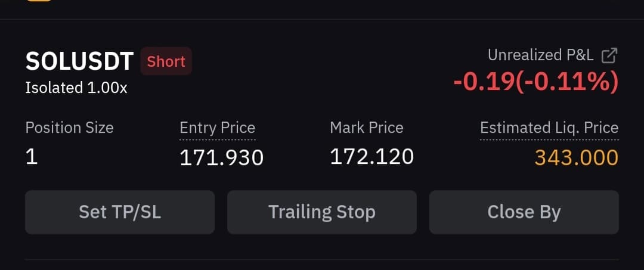Tap the Unrealized P&L label
This screenshot has height=270, width=644.
540,55
